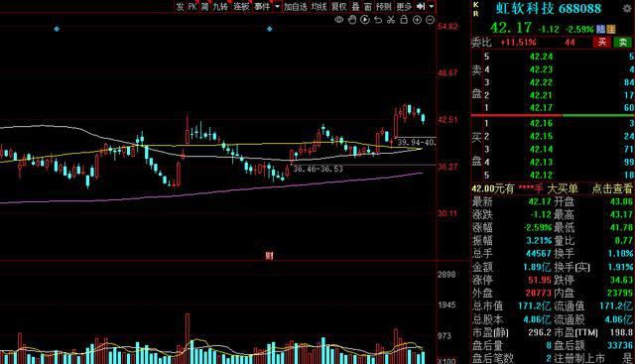Select the 复权 toolbar item
Screen dimensions: 635x364
click(x=339, y=6)
